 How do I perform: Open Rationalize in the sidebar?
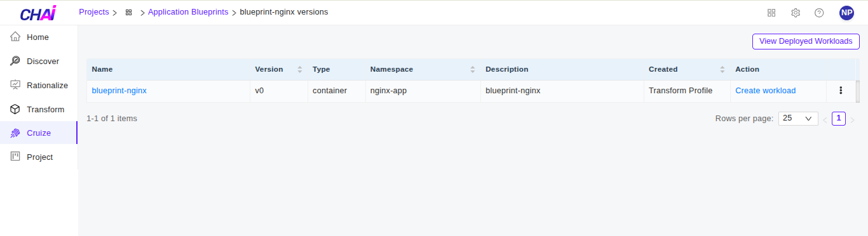coord(39,85)
